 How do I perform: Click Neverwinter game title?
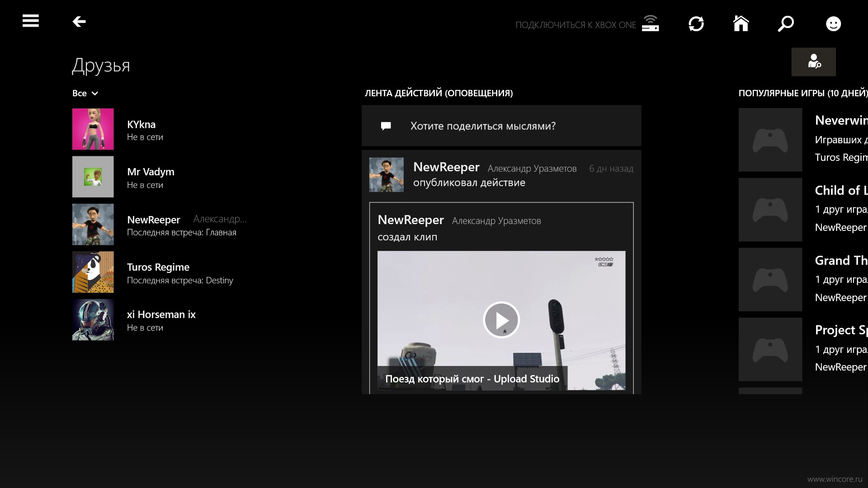point(841,120)
